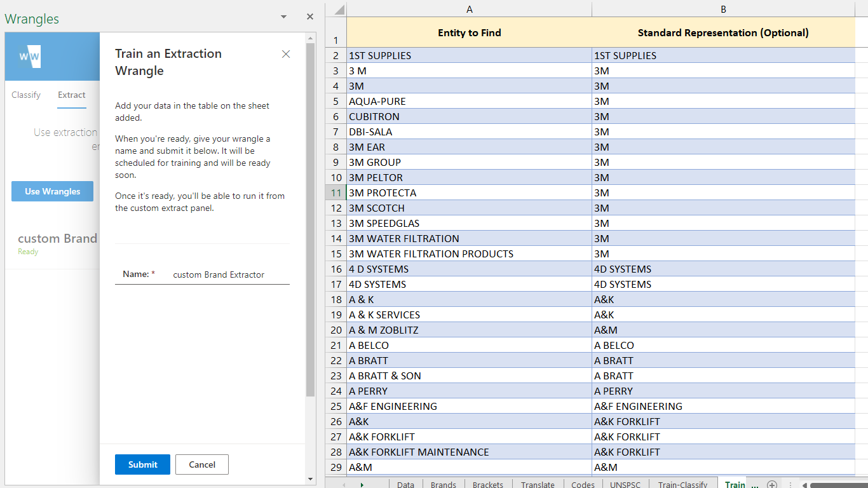Open the UNSPSC sheet tab
This screenshot has height=488, width=868.
click(625, 484)
